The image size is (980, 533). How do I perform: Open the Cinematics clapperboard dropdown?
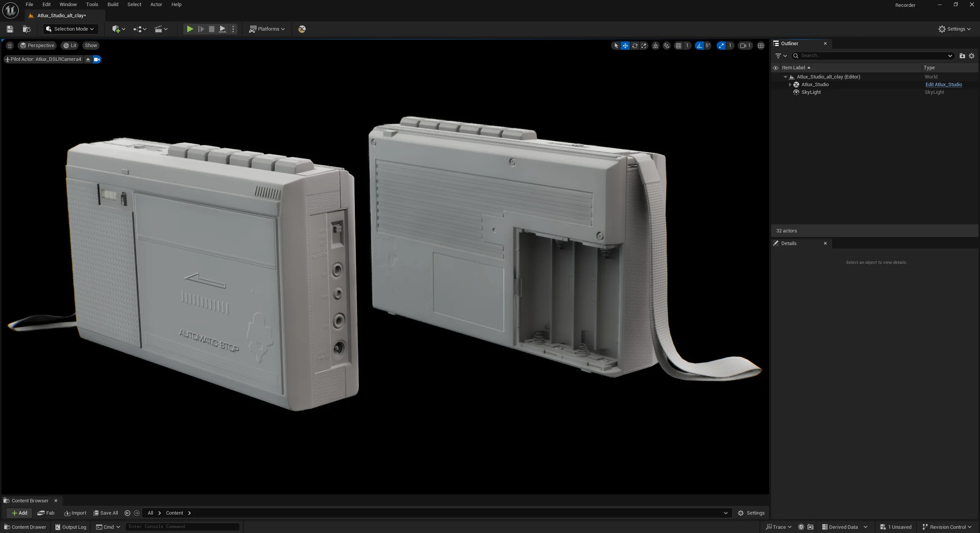[x=161, y=29]
